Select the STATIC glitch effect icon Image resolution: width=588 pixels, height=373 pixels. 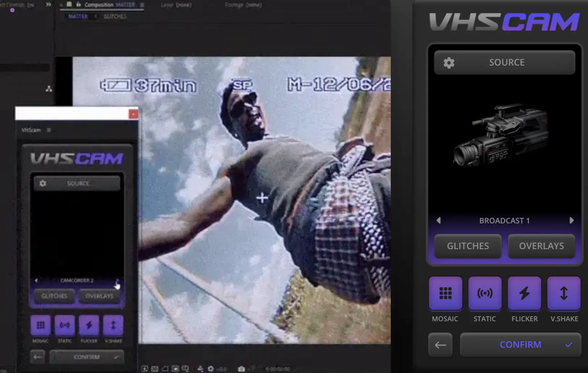(x=485, y=293)
